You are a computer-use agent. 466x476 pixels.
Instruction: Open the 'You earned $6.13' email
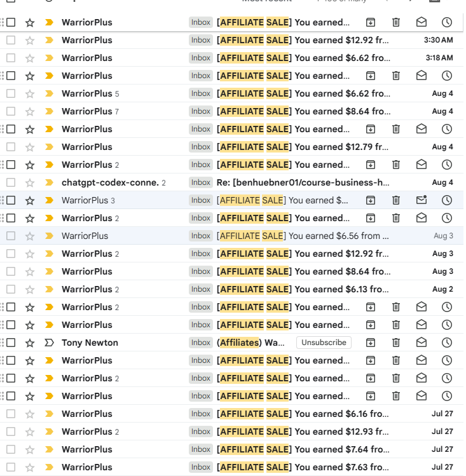(x=303, y=289)
